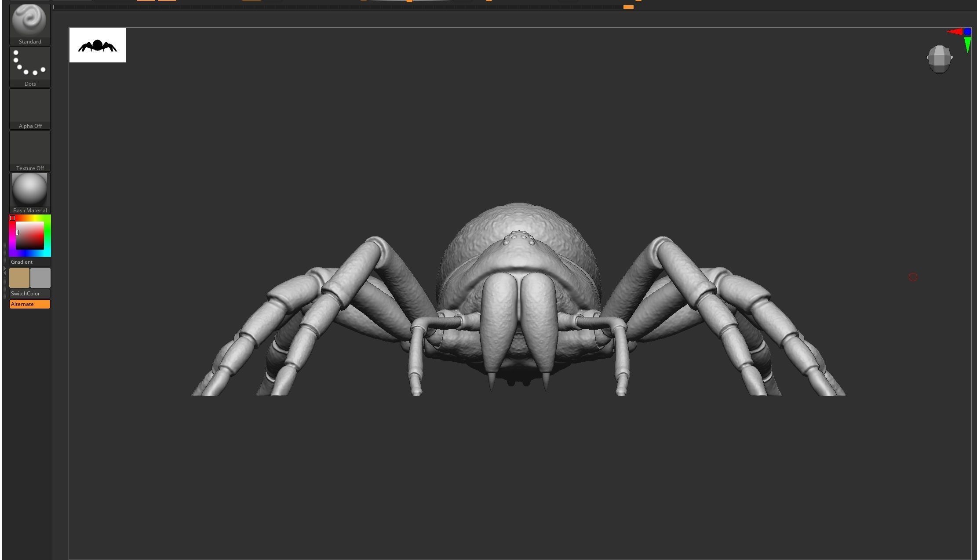Click the gray secondary color swatch
This screenshot has width=977, height=560.
click(40, 277)
